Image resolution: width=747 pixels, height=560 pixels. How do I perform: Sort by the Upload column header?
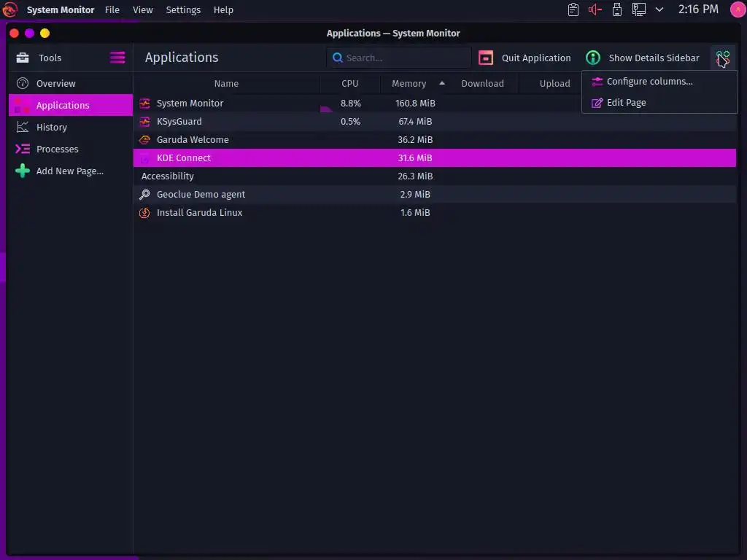tap(554, 83)
